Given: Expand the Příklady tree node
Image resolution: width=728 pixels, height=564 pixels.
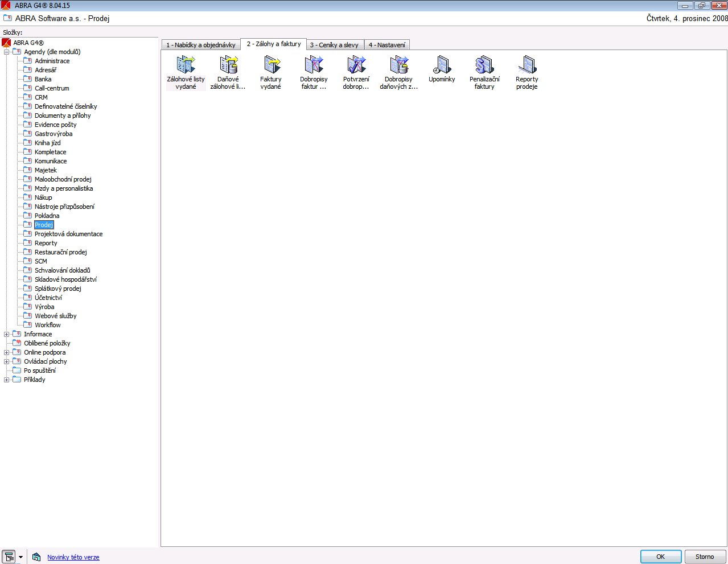Looking at the screenshot, I should (6, 380).
